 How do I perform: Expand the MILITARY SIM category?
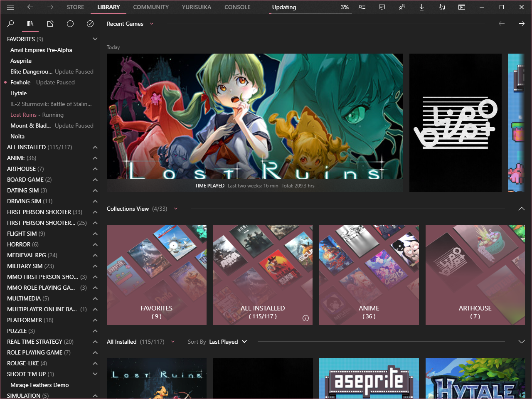[95, 266]
